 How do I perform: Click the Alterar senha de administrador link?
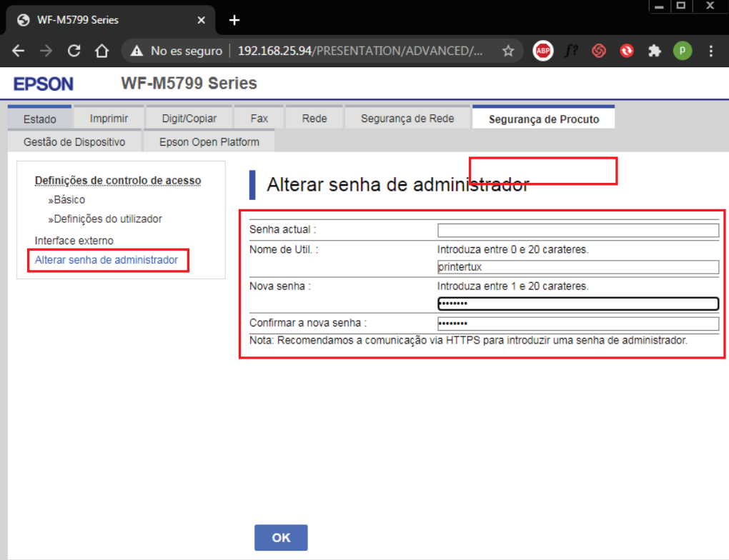click(106, 260)
